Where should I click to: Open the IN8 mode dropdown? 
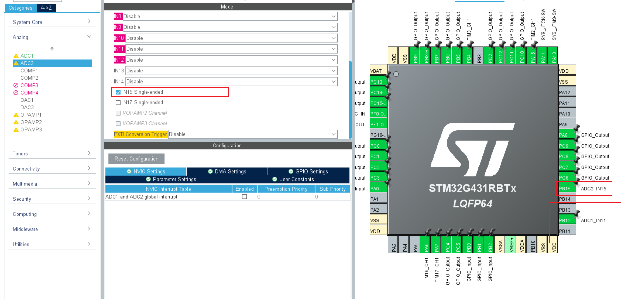pyautogui.click(x=230, y=17)
